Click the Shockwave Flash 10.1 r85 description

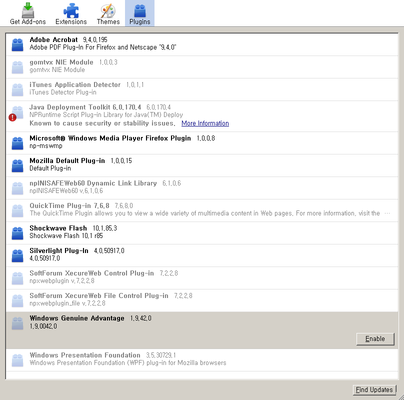66,236
